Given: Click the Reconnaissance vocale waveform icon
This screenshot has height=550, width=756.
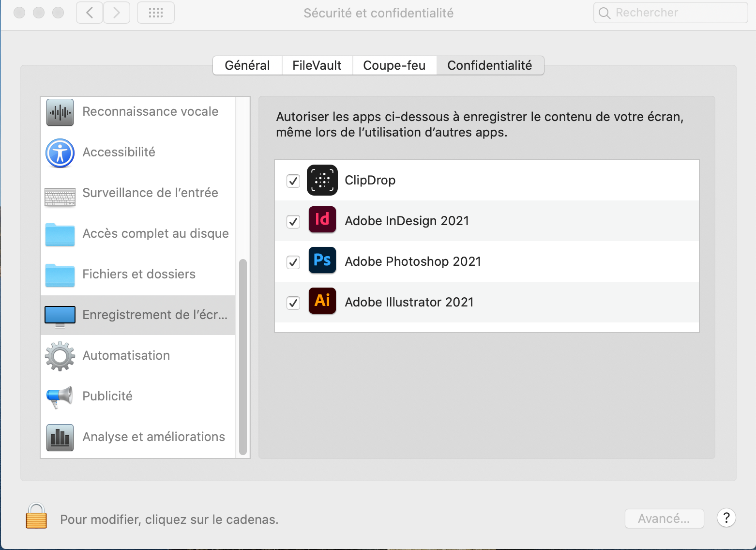Looking at the screenshot, I should (60, 112).
